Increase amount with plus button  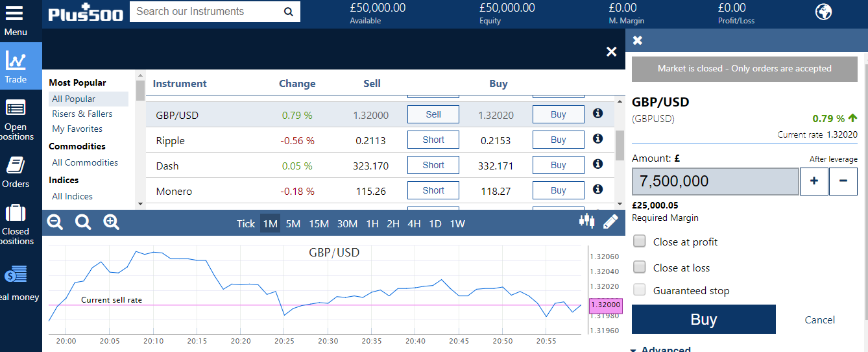(x=814, y=181)
